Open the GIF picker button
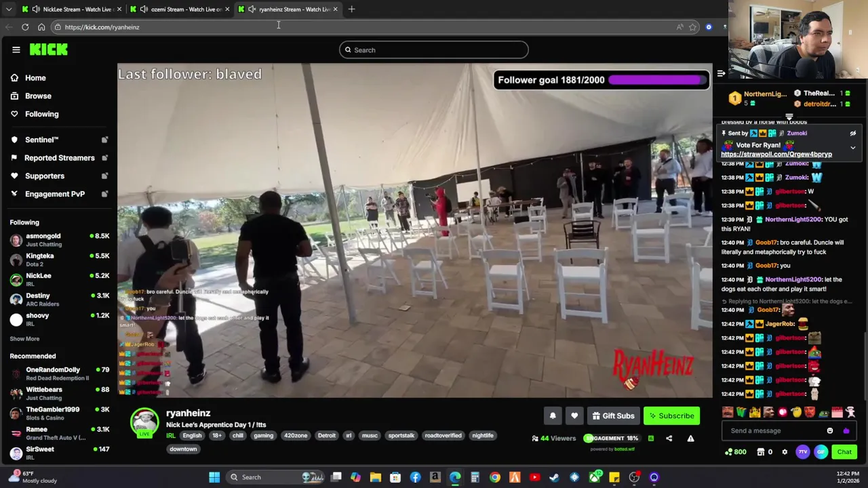The image size is (868, 488). coord(821,452)
